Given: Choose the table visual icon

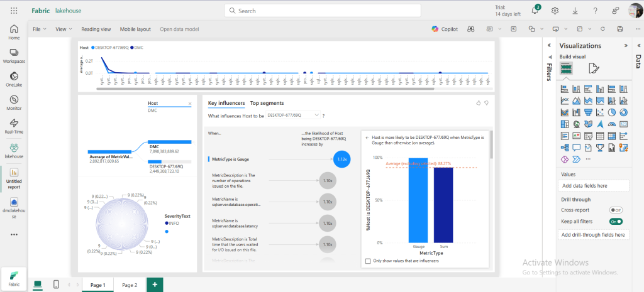Looking at the screenshot, I should coord(600,136).
